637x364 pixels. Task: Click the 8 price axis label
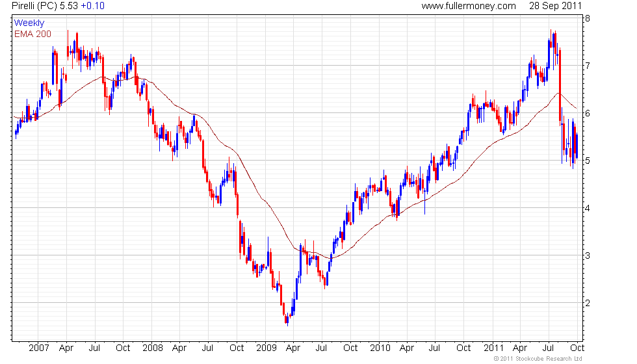588,18
